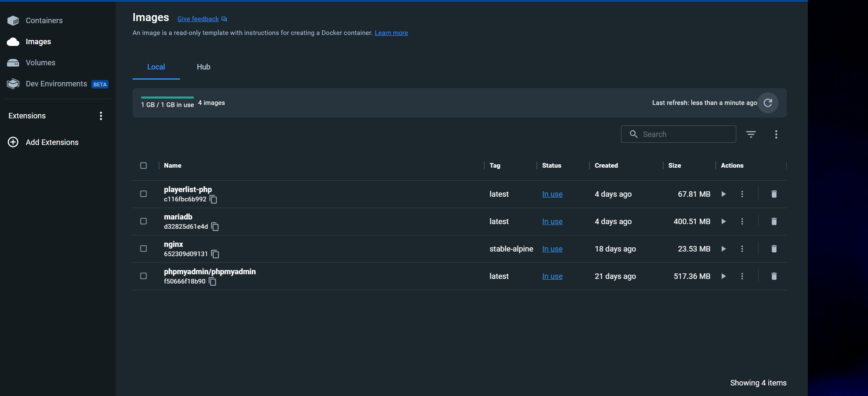Open Dev Environments from the sidebar
Image resolution: width=868 pixels, height=396 pixels.
click(x=57, y=83)
